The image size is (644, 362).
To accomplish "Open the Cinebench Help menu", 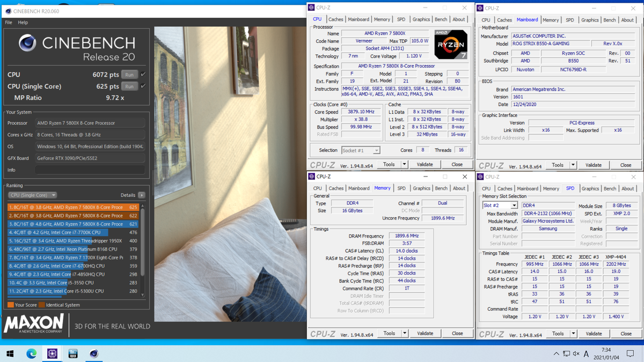I will point(23,23).
